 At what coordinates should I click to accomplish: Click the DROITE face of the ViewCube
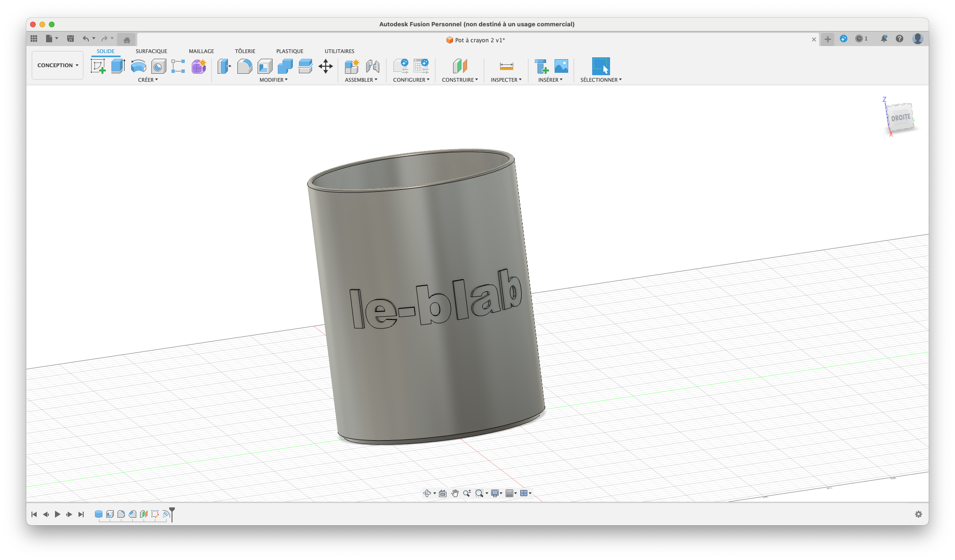(900, 117)
